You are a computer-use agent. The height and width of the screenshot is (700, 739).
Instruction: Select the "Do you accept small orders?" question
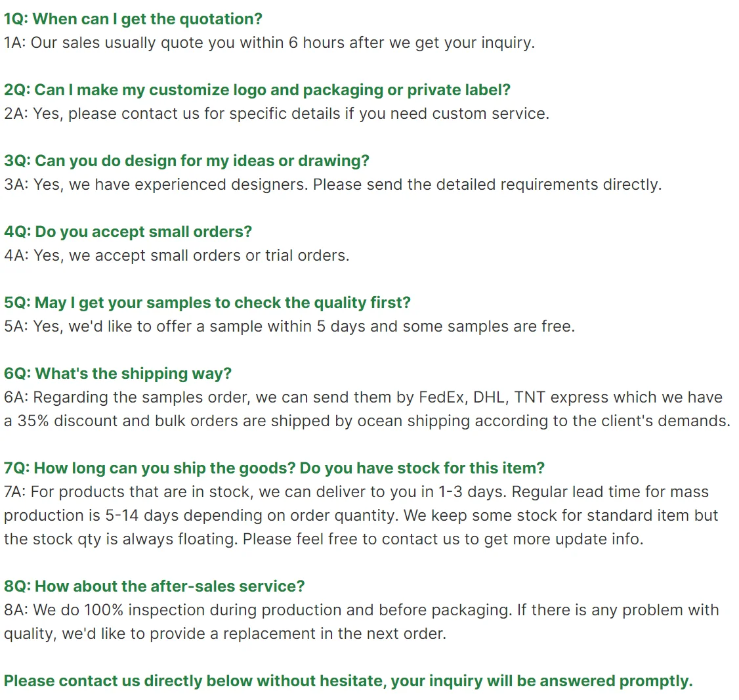point(128,232)
